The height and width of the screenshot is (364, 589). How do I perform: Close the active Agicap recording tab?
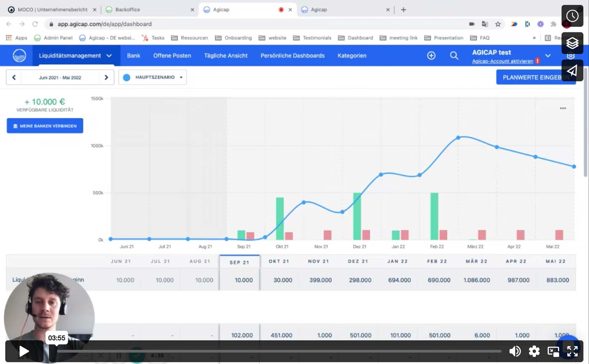(290, 10)
